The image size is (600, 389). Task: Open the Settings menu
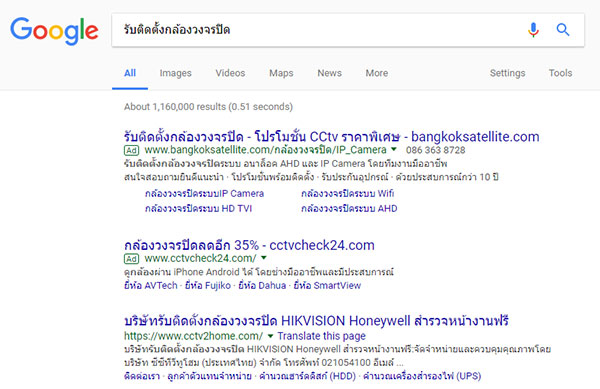[x=507, y=73]
